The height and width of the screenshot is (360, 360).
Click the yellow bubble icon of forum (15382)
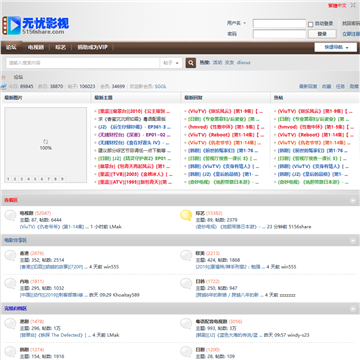pyautogui.click(x=186, y=215)
